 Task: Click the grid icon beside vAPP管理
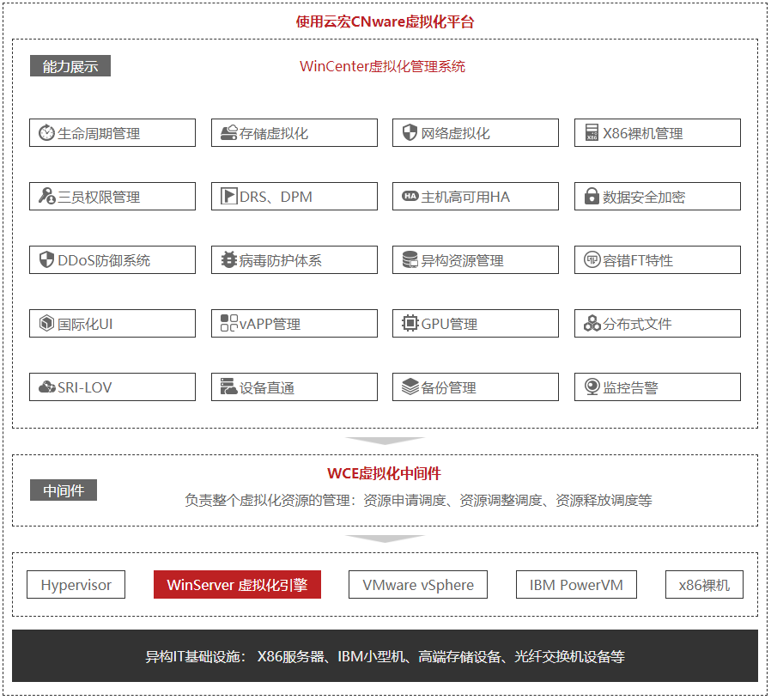pos(229,323)
